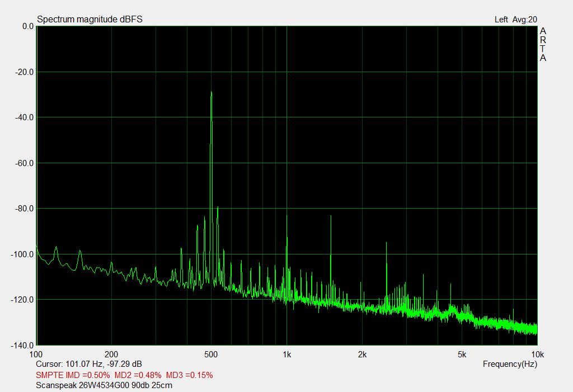This screenshot has height=392, width=573.
Task: Click the 200 frequency axis label
Action: click(111, 354)
